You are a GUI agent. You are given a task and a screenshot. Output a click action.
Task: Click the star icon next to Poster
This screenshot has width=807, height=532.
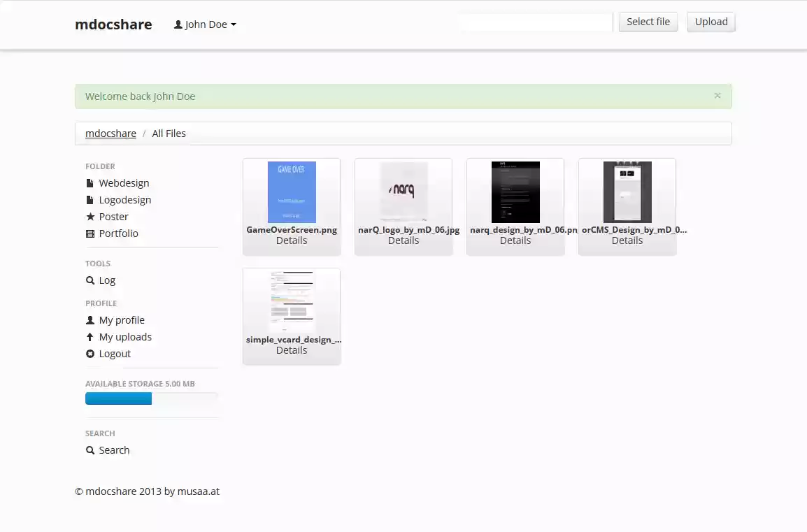pos(89,216)
